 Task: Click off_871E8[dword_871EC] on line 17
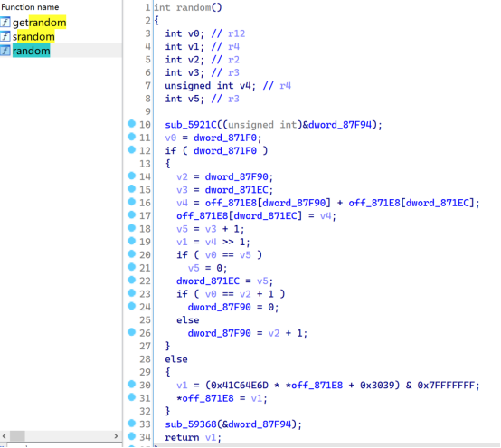(x=239, y=216)
